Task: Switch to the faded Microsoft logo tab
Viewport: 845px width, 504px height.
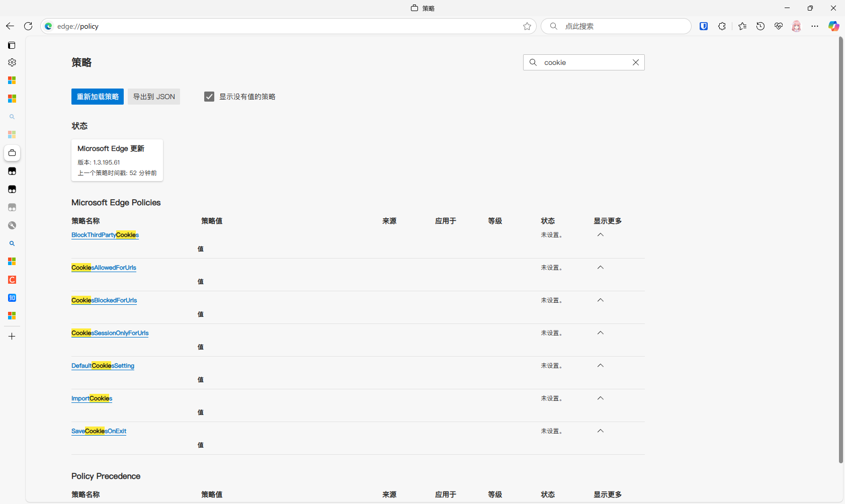Action: tap(12, 135)
